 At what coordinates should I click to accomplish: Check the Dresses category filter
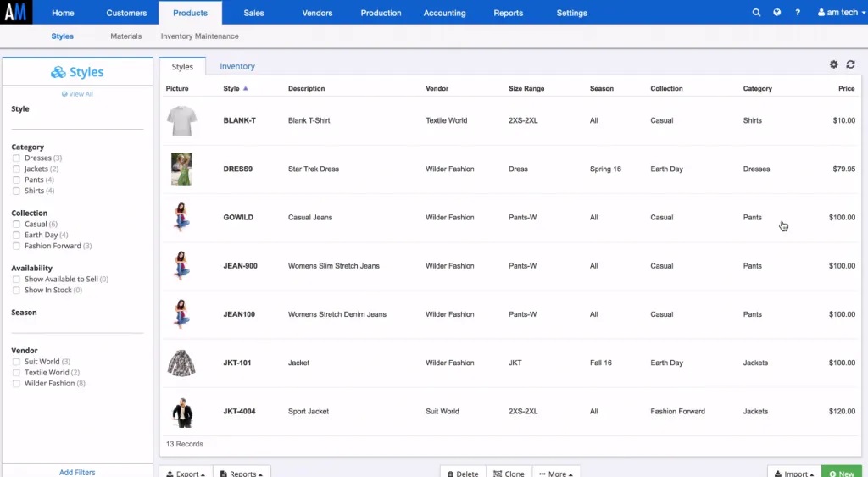[x=16, y=158]
